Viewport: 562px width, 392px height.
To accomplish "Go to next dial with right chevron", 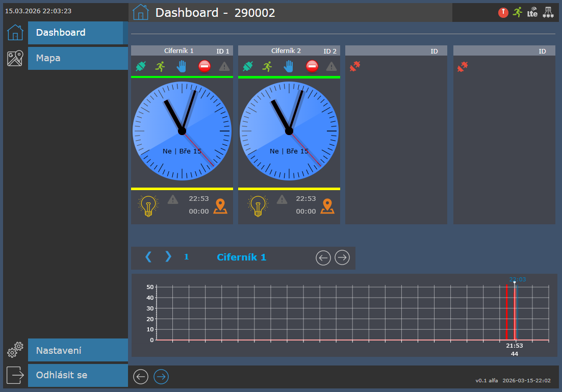I will point(168,257).
